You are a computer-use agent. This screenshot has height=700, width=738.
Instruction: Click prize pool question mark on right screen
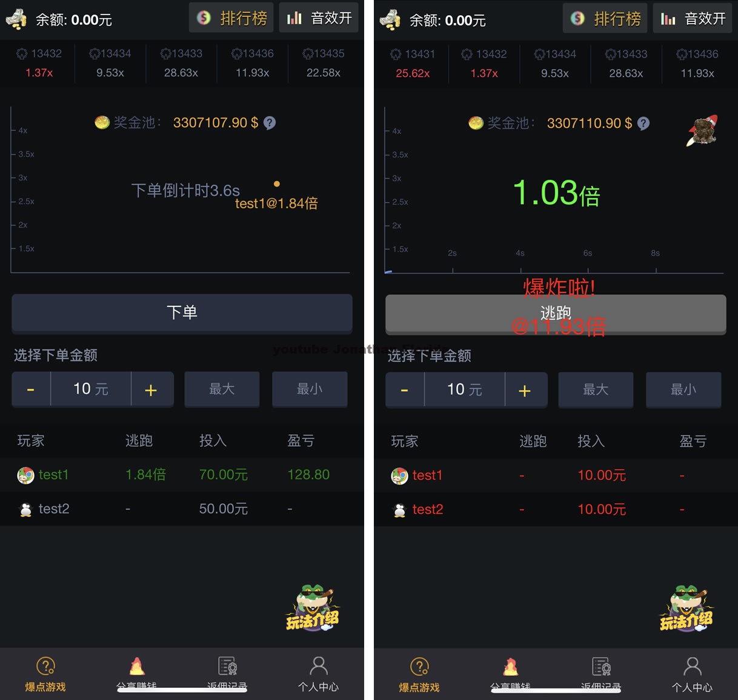coord(644,124)
